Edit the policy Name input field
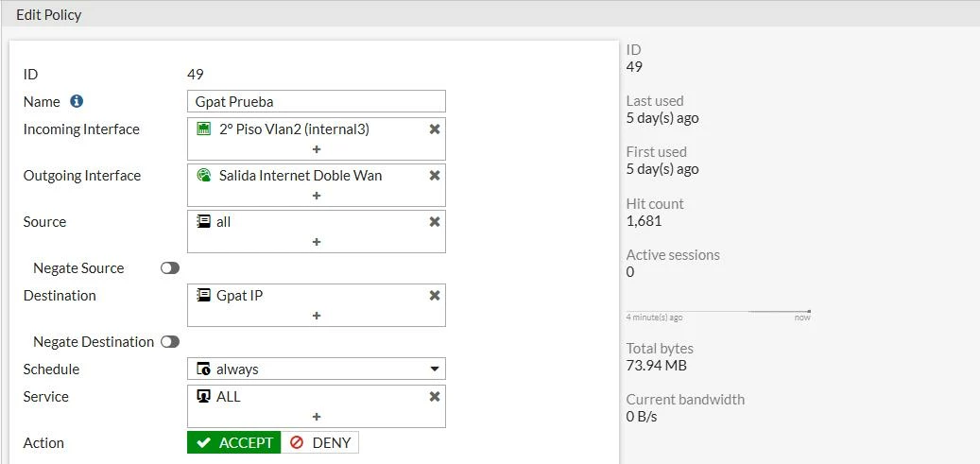The image size is (980, 464). click(317, 101)
